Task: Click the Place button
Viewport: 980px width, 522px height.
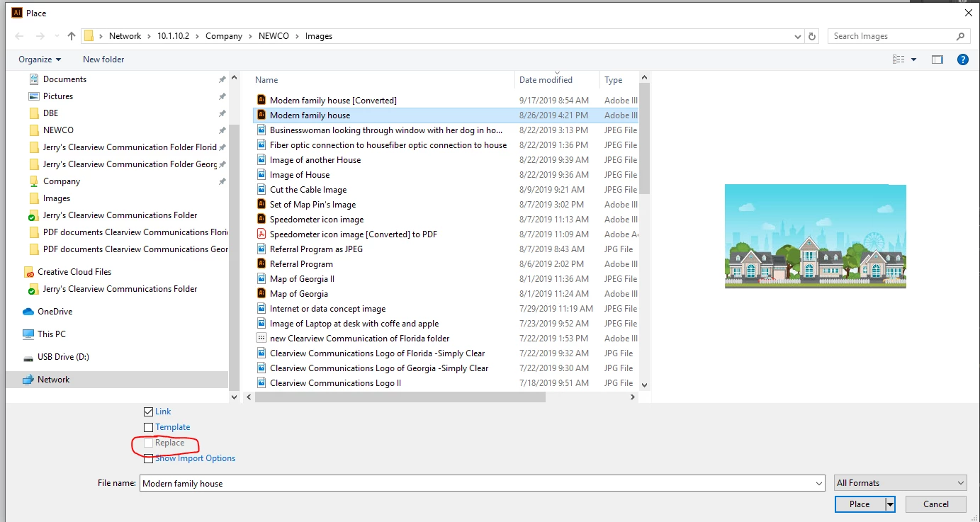Action: pyautogui.click(x=860, y=504)
